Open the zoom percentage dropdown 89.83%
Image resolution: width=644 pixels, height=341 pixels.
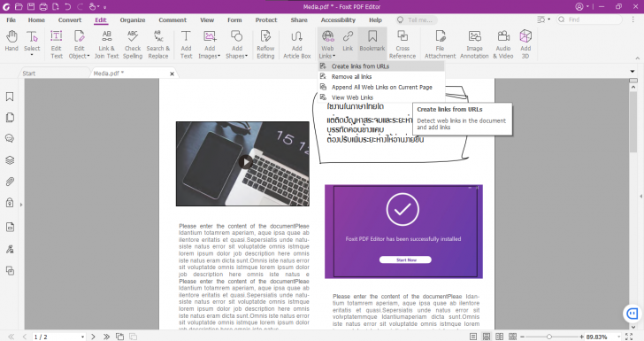click(618, 337)
